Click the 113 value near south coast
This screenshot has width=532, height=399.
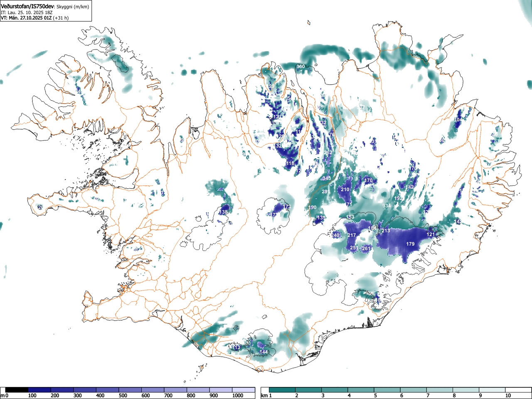coord(236,347)
